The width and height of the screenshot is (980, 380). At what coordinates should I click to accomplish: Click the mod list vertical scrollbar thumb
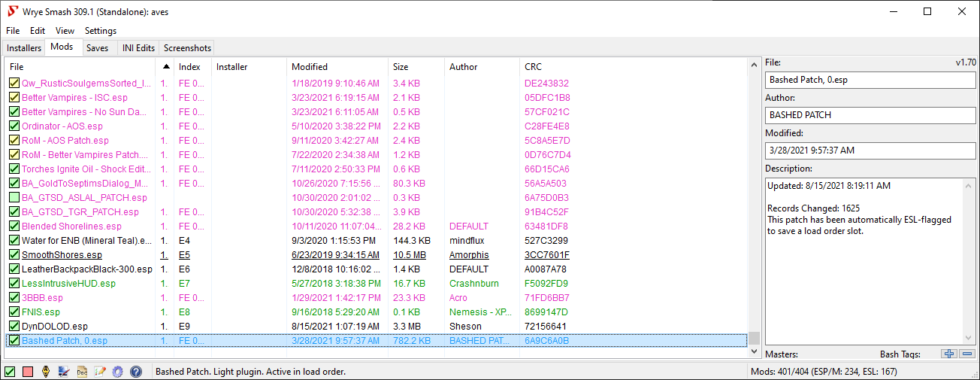[x=754, y=338]
